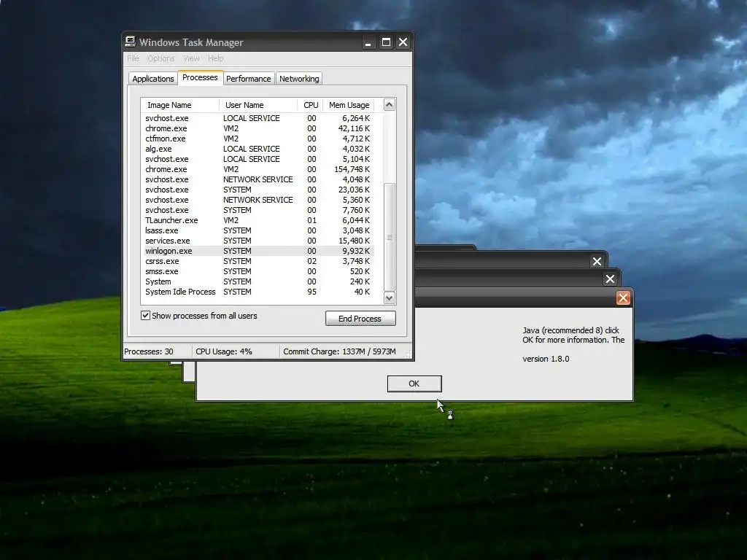The width and height of the screenshot is (747, 560).
Task: Select svchost.exe using 4,048 K memory
Action: point(258,179)
